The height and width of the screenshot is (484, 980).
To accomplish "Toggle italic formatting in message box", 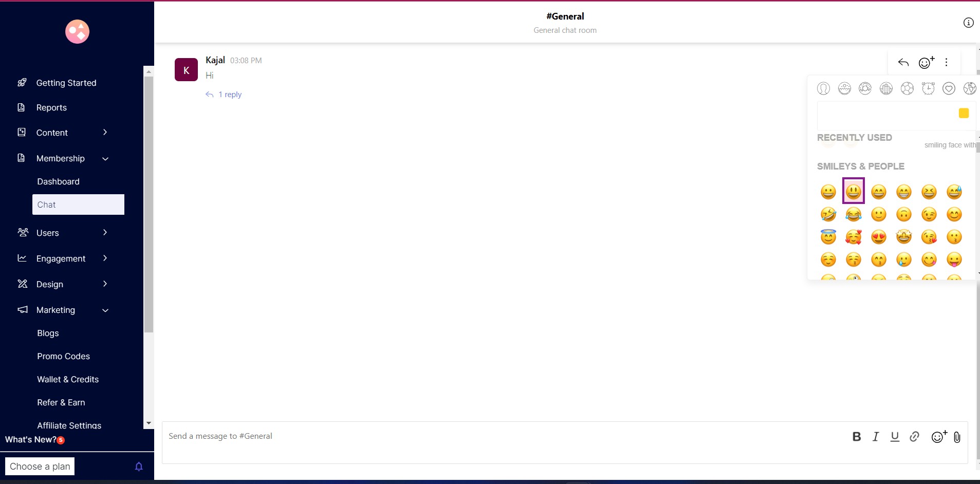I will pos(876,437).
